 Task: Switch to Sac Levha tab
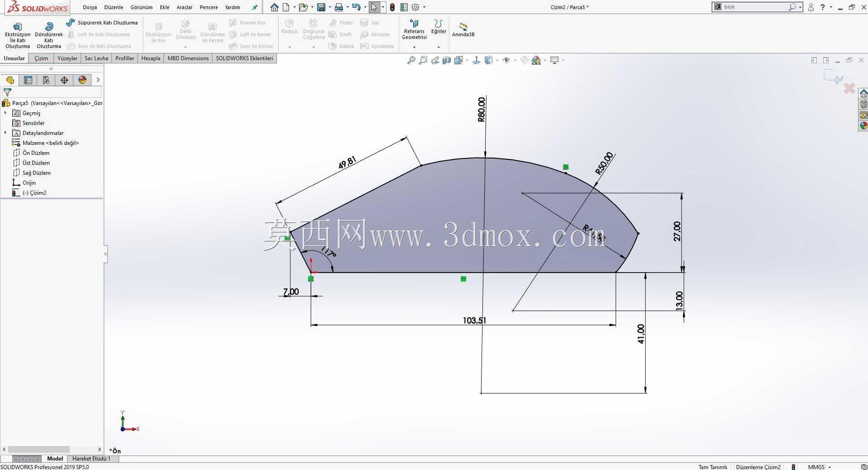pyautogui.click(x=96, y=58)
